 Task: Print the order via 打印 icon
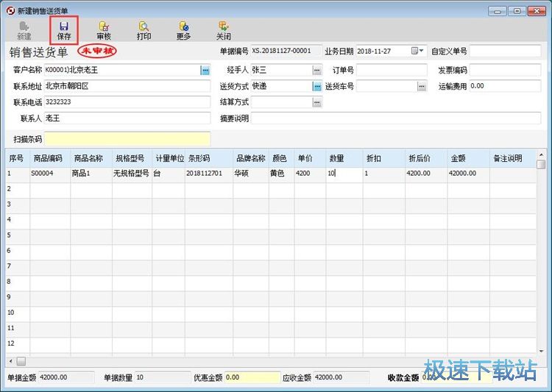point(144,31)
